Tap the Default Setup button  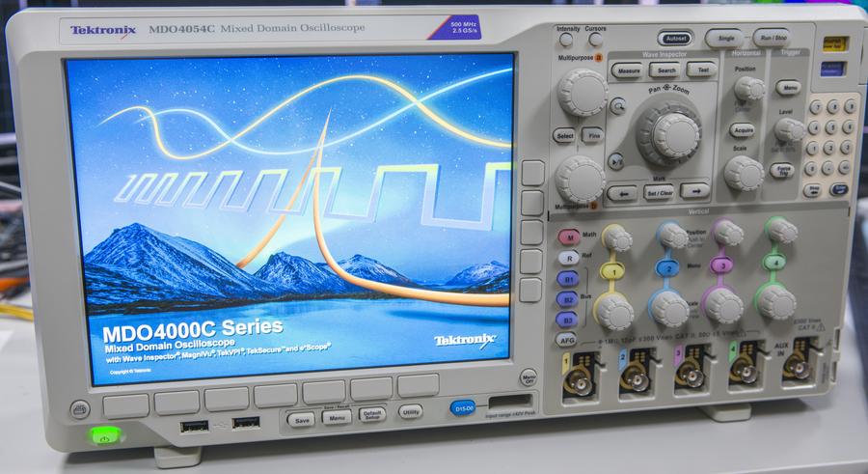(x=372, y=415)
